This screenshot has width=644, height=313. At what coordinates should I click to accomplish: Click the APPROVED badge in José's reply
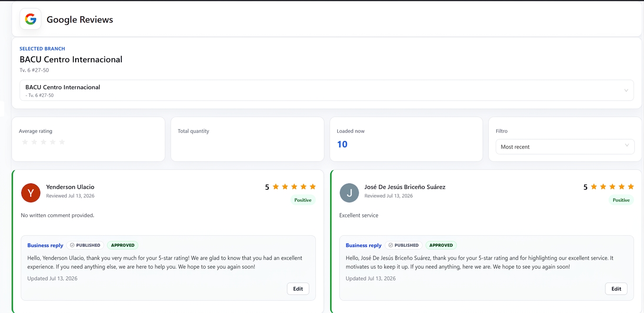(x=441, y=245)
